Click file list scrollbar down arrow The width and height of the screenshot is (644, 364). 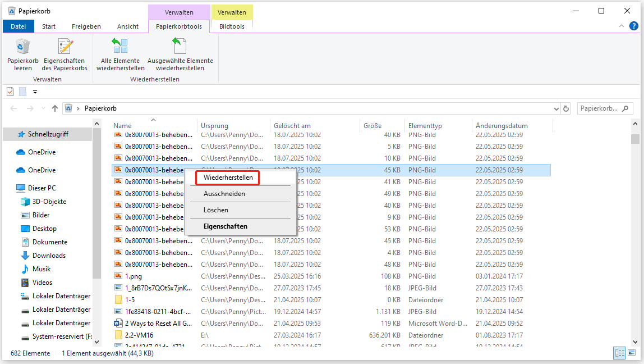pos(636,342)
